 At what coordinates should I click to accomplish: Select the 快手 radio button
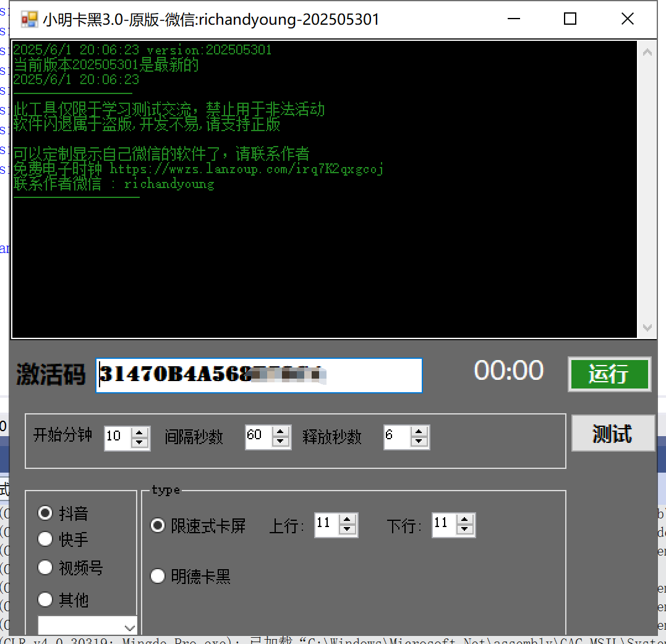45,539
